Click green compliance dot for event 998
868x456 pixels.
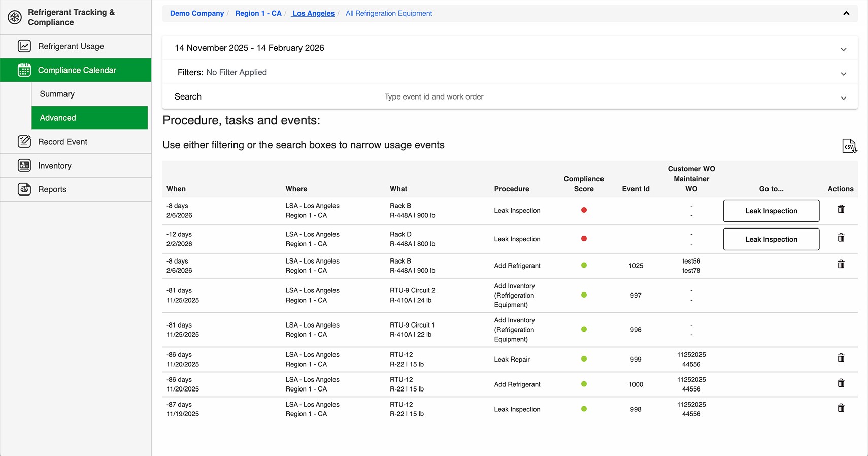pyautogui.click(x=584, y=409)
